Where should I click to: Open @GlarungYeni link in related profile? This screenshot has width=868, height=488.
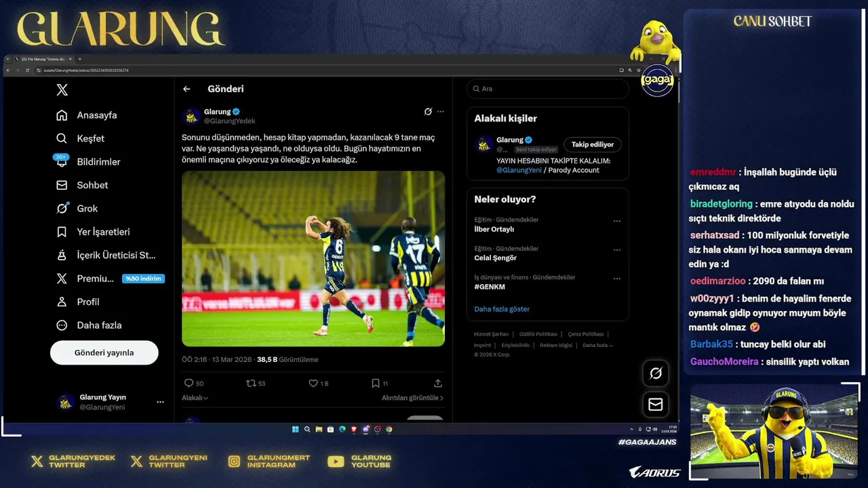[x=519, y=170]
